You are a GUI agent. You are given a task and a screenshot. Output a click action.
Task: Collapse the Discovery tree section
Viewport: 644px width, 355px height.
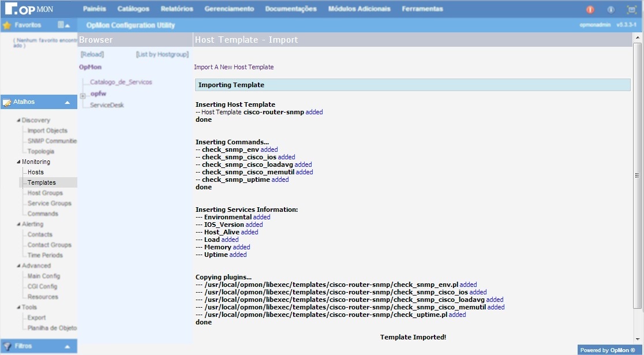click(18, 121)
